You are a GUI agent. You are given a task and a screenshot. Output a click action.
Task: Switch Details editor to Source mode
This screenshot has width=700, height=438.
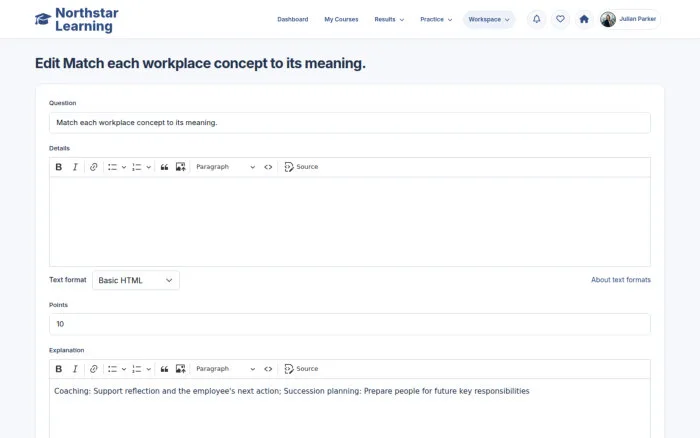click(x=301, y=167)
